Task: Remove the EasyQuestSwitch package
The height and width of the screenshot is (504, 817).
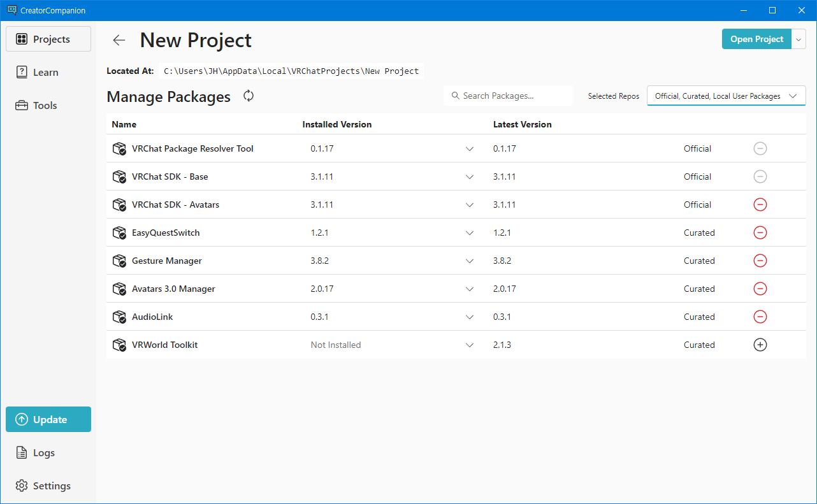Action: 760,233
